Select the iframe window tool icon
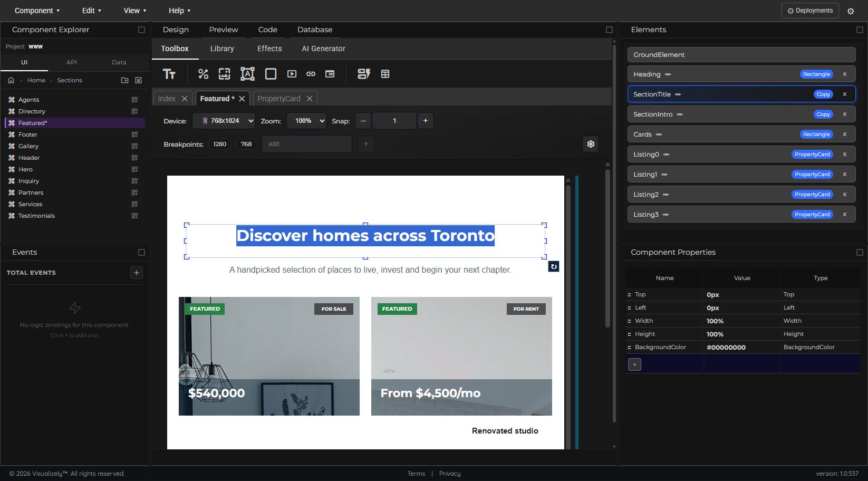The width and height of the screenshot is (868, 481). click(330, 74)
